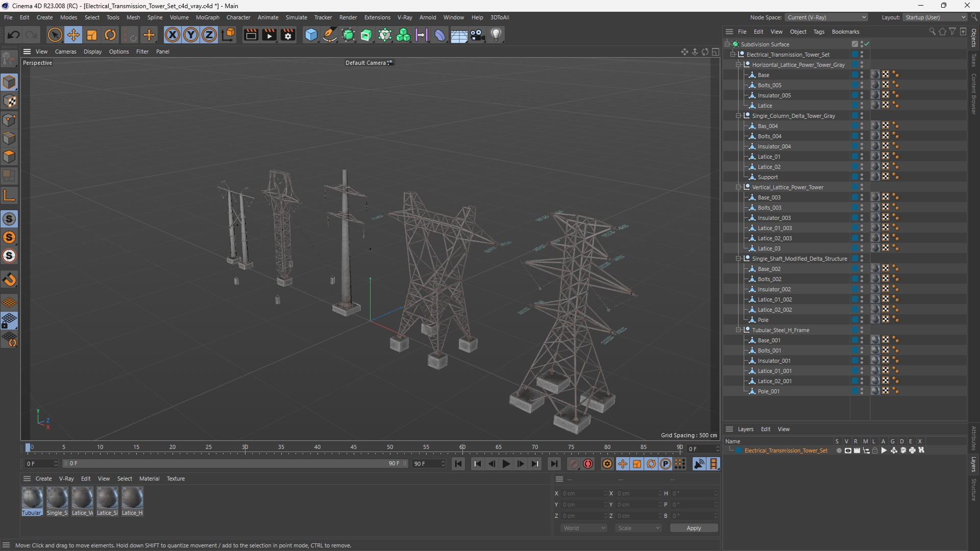Screen dimensions: 980x551
Task: Open Object Manager Tags menu
Action: (819, 32)
